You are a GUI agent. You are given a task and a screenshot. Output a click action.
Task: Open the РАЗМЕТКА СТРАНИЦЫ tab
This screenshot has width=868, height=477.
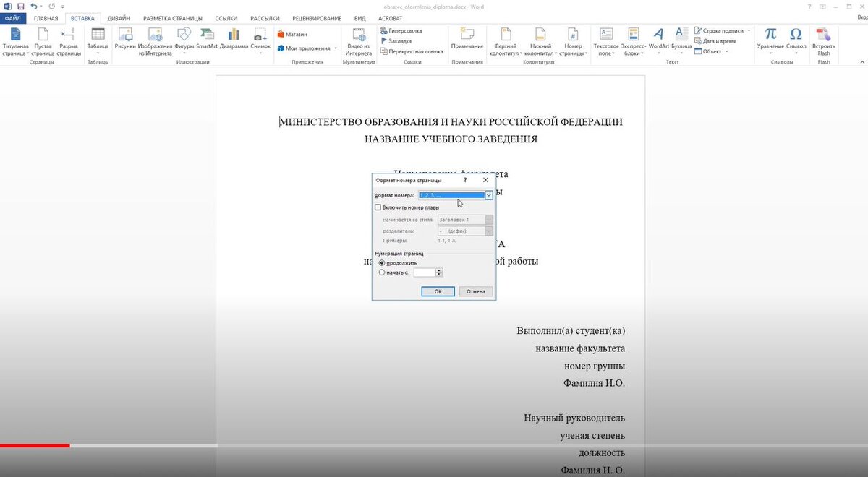tap(172, 17)
